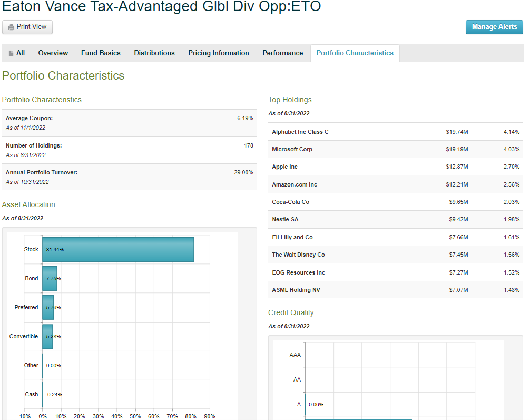This screenshot has height=420, width=530.
Task: Open Manage Alerts
Action: tap(494, 27)
